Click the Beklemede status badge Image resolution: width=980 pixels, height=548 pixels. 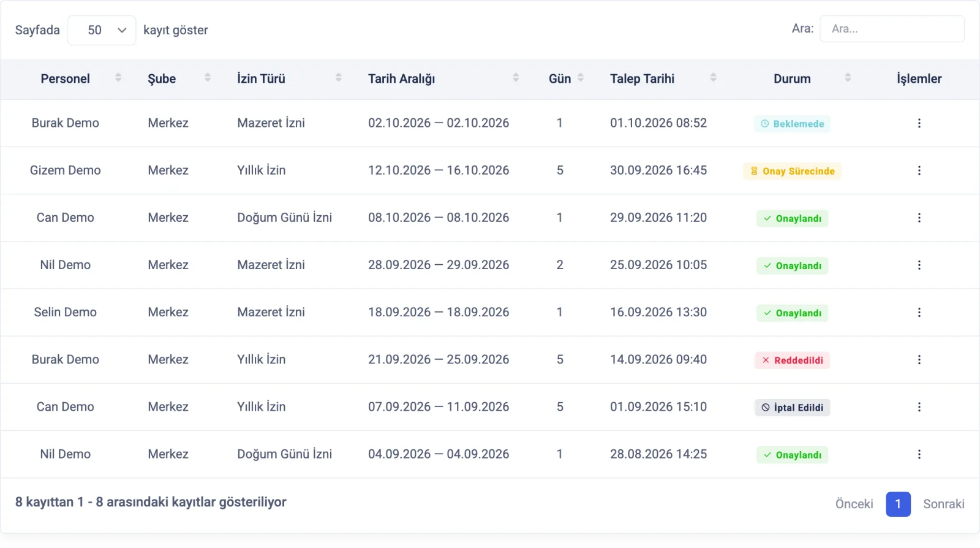point(792,124)
